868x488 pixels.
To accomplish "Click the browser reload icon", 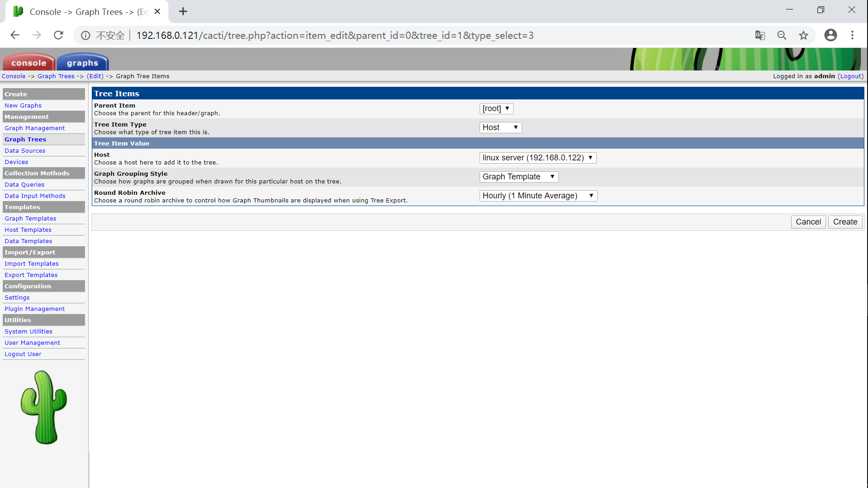I will pos(58,35).
